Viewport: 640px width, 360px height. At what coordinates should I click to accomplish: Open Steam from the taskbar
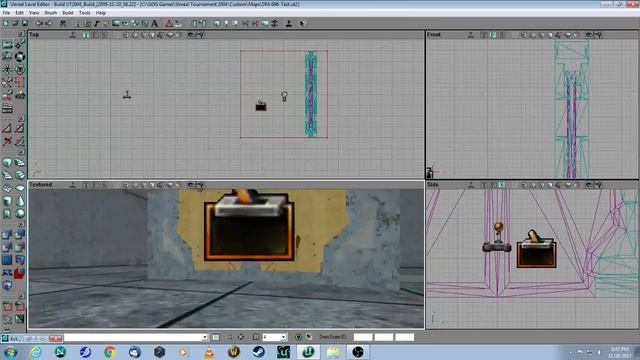tap(258, 352)
